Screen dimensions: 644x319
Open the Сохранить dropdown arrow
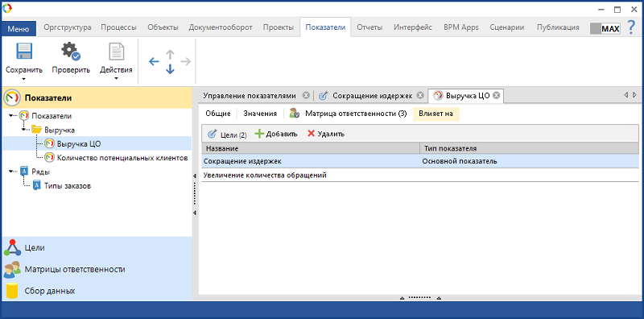tap(24, 78)
